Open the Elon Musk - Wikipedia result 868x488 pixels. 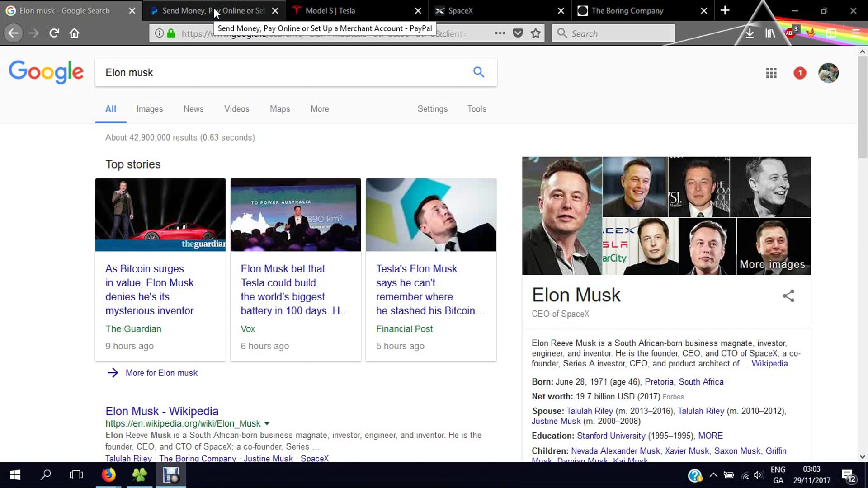point(162,411)
